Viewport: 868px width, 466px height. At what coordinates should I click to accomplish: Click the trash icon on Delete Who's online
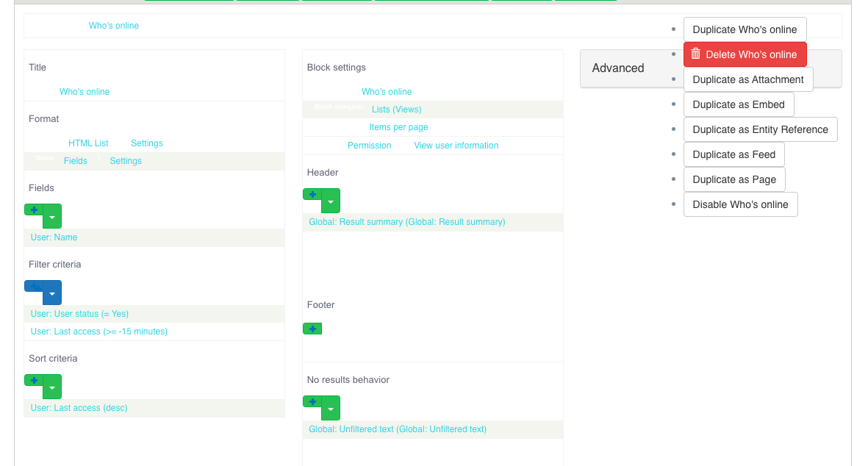click(x=696, y=54)
